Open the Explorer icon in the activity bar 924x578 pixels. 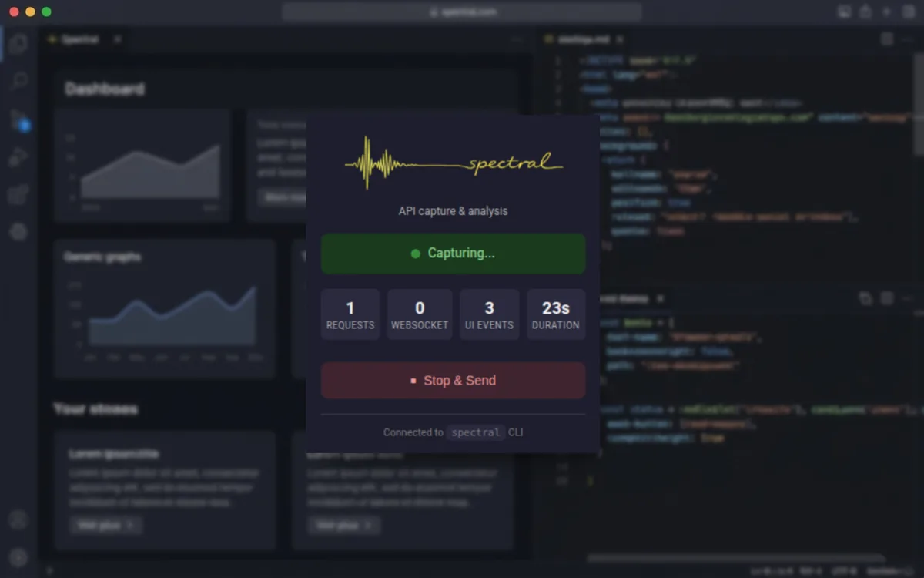[18, 44]
